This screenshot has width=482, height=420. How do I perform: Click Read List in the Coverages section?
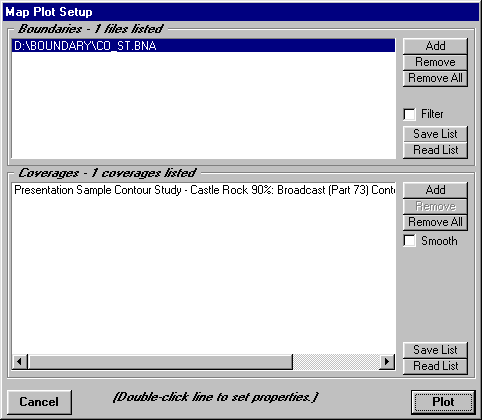point(435,366)
